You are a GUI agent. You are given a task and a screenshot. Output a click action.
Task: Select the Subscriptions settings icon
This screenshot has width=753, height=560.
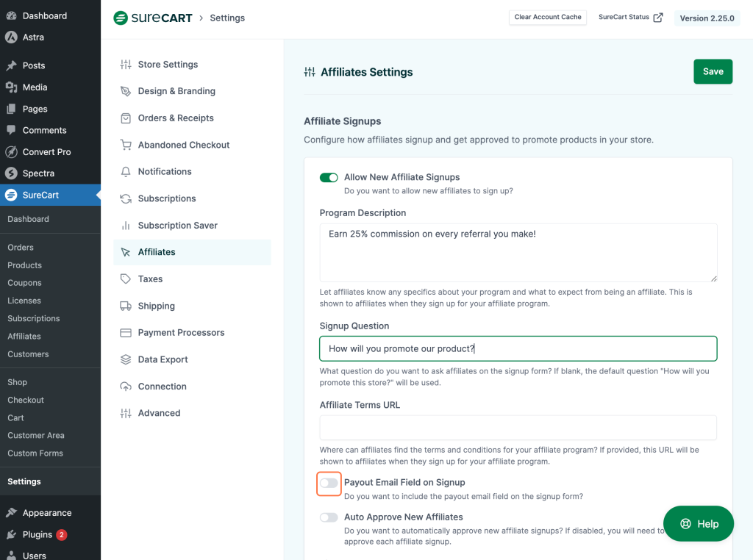point(126,198)
